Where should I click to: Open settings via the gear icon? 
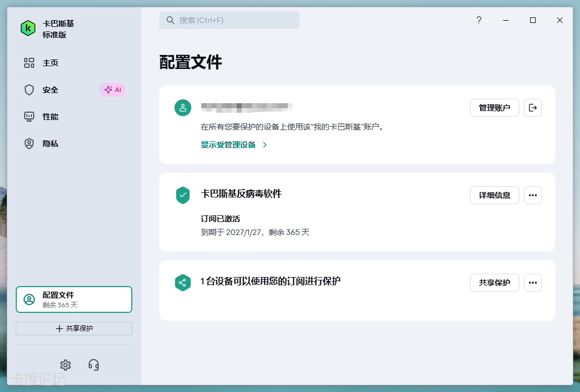(66, 365)
